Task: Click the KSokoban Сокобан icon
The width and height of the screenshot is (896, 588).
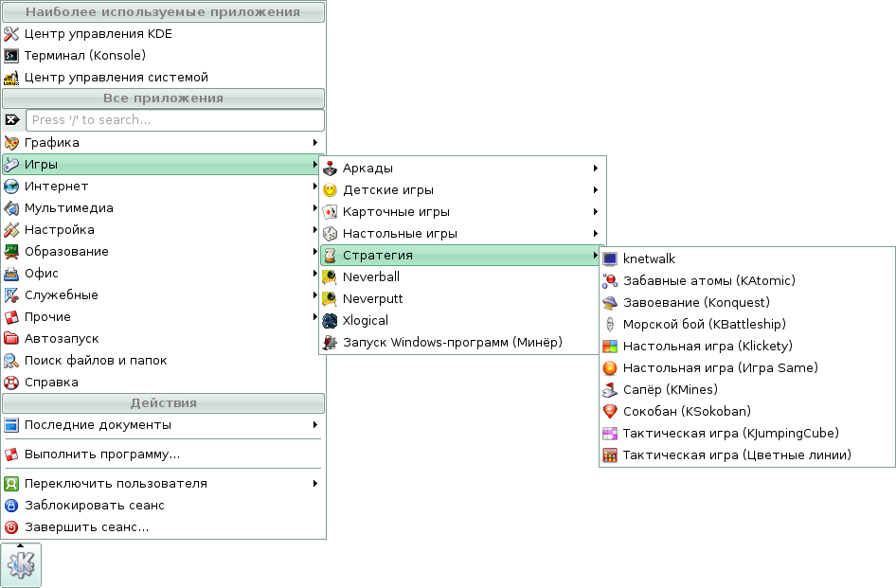Action: [x=610, y=412]
